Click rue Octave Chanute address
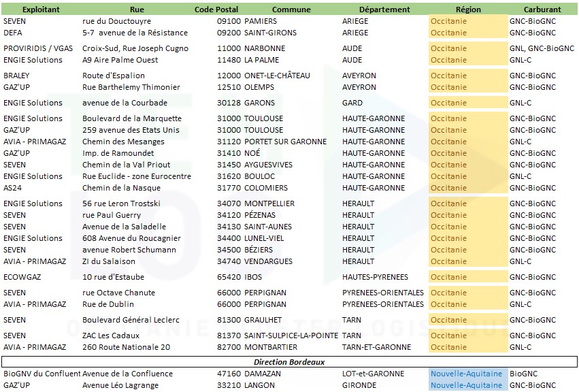579x392 pixels. coord(118,293)
